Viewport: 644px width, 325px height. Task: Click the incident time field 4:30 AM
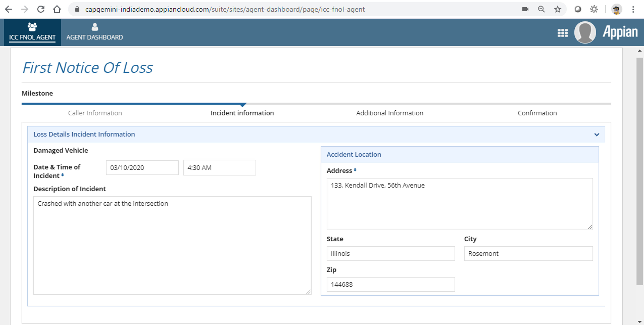[x=220, y=168]
